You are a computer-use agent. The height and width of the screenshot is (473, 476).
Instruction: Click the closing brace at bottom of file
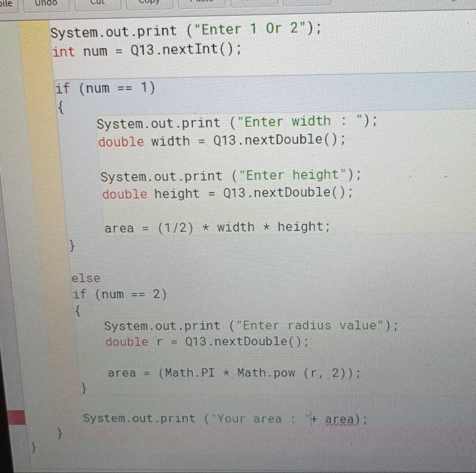pyautogui.click(x=34, y=448)
